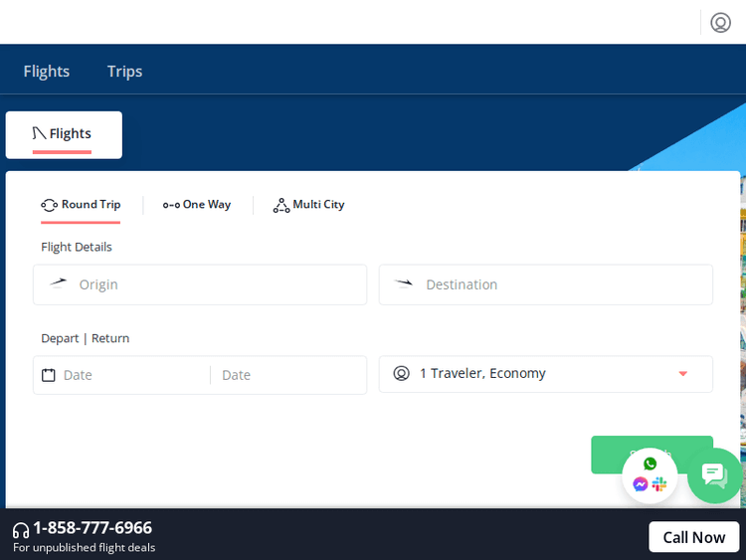Switch to the Flights search tab
Viewport: 746px width, 560px height.
click(64, 134)
